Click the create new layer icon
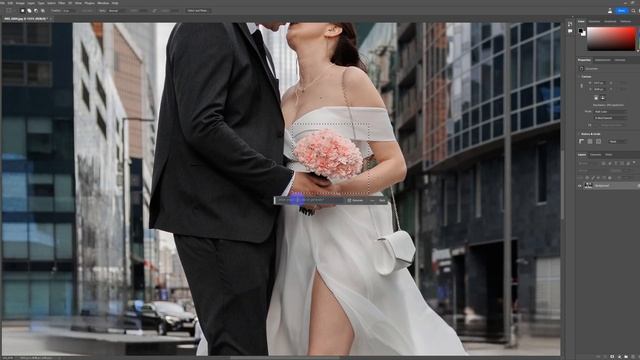640x360 pixels. [633, 357]
